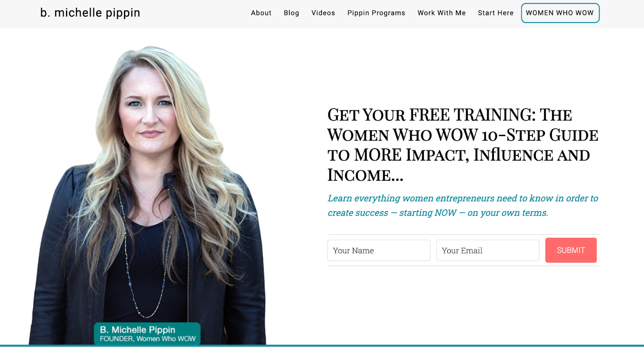Click the text create success in subtitle
The width and height of the screenshot is (644, 347).
pos(358,213)
